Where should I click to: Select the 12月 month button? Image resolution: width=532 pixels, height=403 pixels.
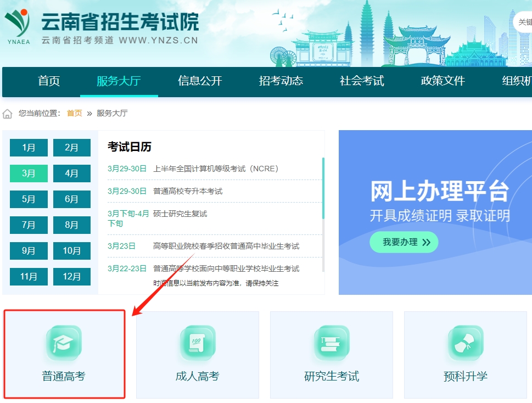click(x=72, y=277)
